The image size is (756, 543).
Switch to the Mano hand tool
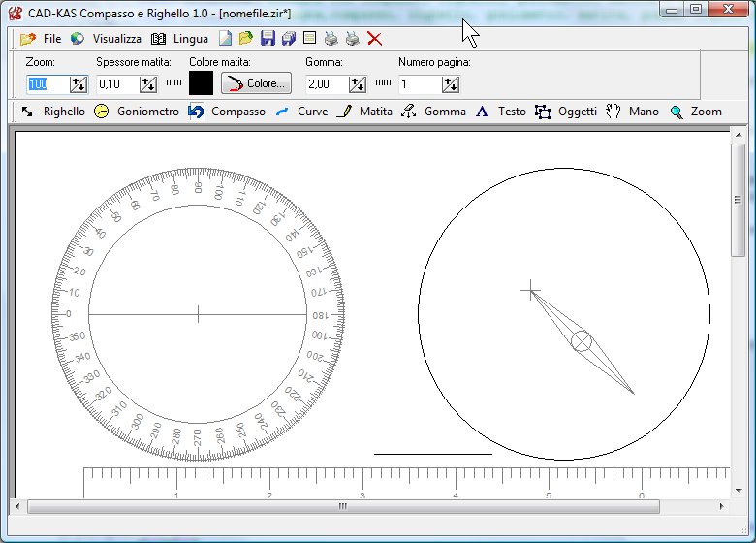(x=633, y=112)
